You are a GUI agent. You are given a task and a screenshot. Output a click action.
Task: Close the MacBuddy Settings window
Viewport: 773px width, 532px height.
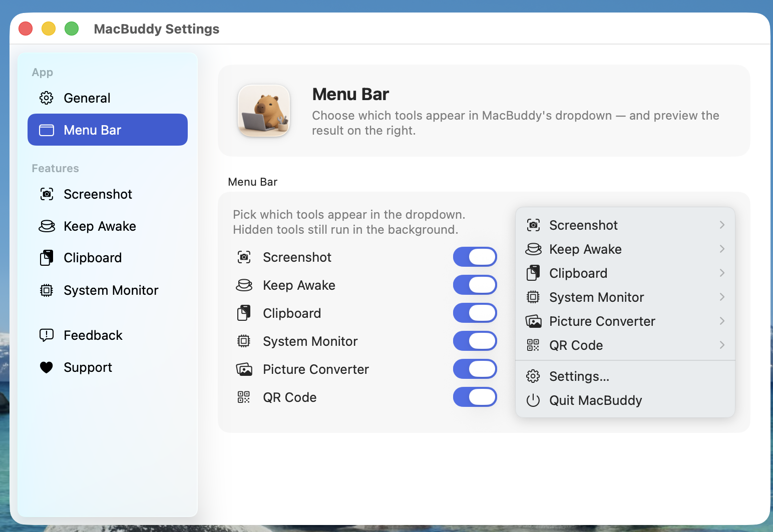point(26,29)
